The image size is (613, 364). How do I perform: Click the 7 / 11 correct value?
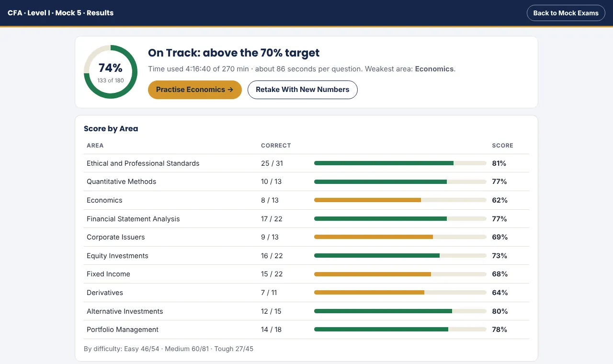click(269, 293)
